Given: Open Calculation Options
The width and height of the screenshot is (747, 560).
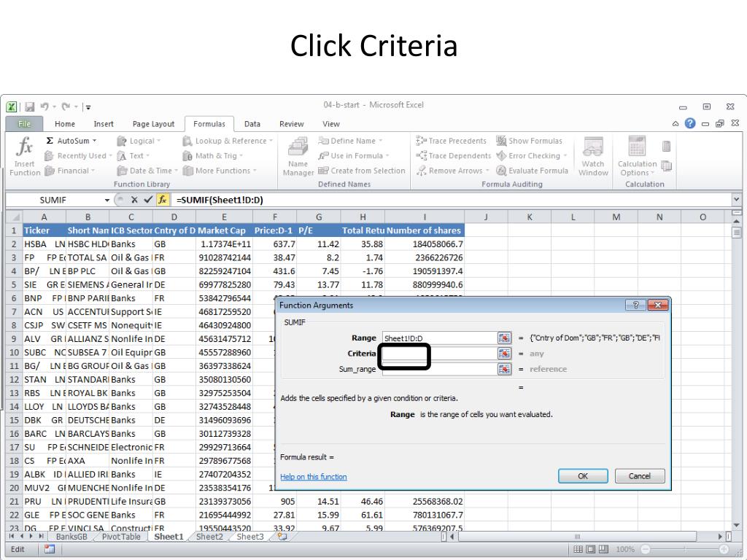Looking at the screenshot, I should point(637,156).
